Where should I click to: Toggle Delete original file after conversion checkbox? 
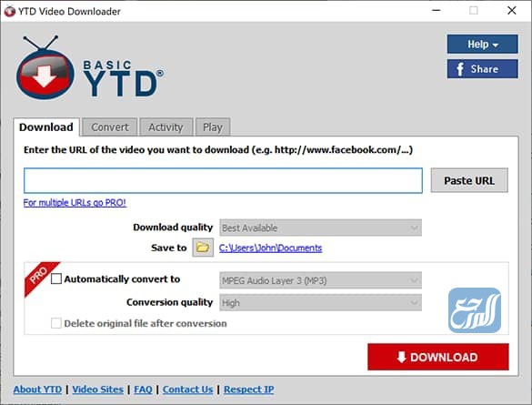[x=56, y=323]
